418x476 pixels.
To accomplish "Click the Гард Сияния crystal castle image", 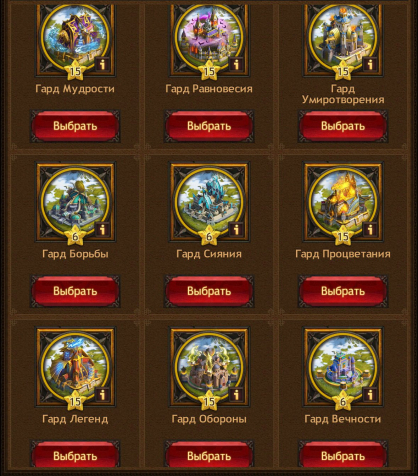I will click(209, 202).
